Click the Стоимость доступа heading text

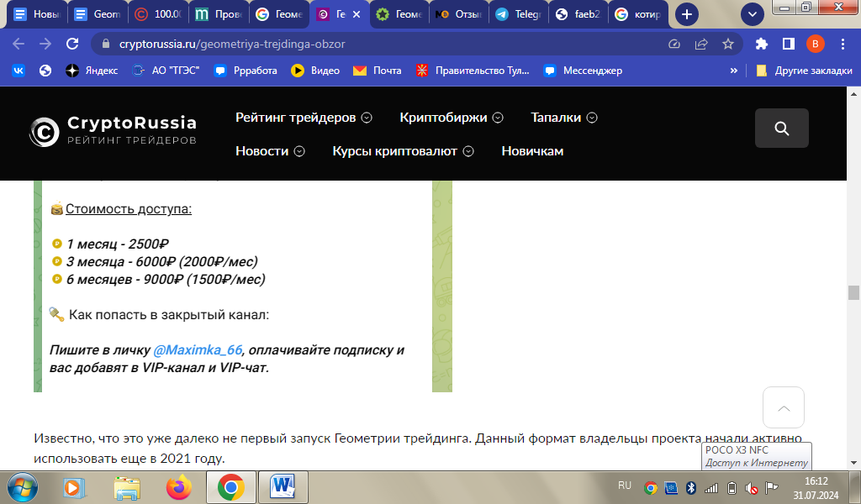point(129,209)
